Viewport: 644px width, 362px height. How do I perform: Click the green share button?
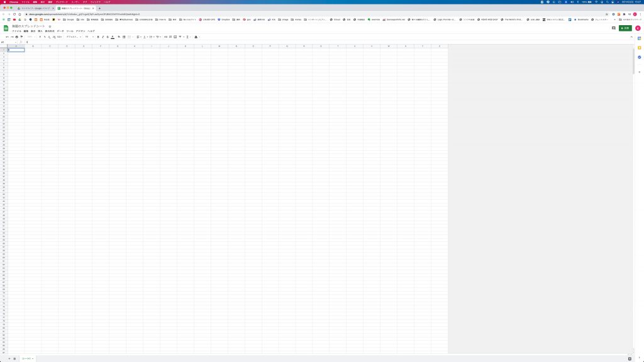tap(625, 28)
